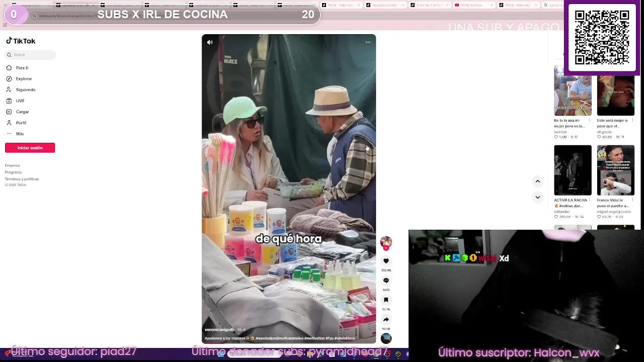
Task: Open the "Ke lo lo vea mi mujer" thumbnail
Action: coord(573,90)
